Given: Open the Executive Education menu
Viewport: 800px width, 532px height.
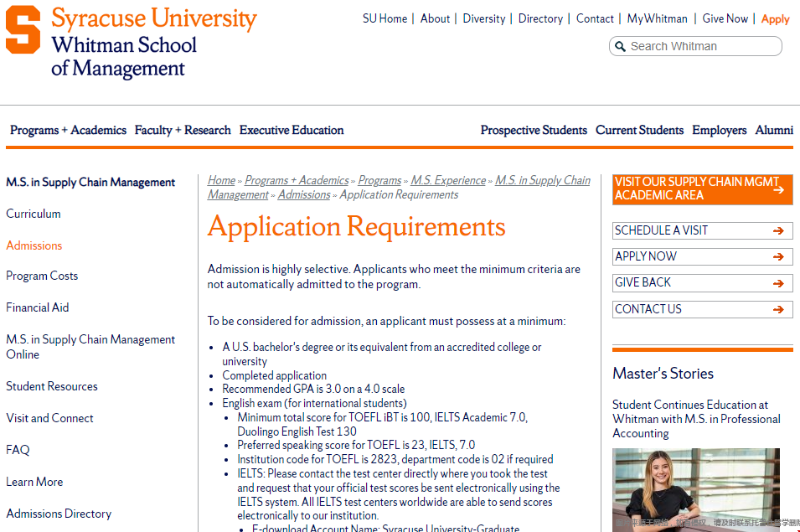Looking at the screenshot, I should [x=292, y=130].
